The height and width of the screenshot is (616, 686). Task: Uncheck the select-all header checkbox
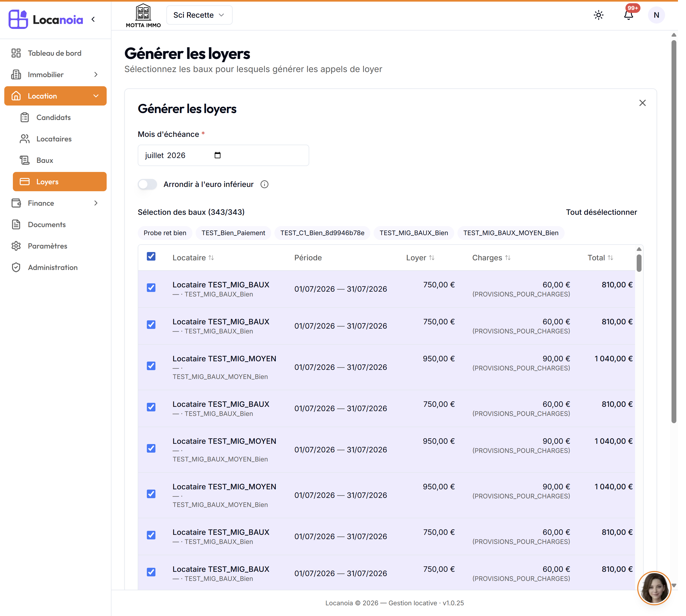(151, 257)
